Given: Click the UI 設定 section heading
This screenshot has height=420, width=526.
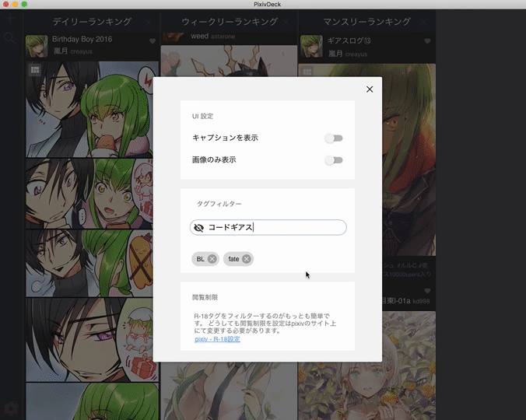Looking at the screenshot, I should pos(202,117).
